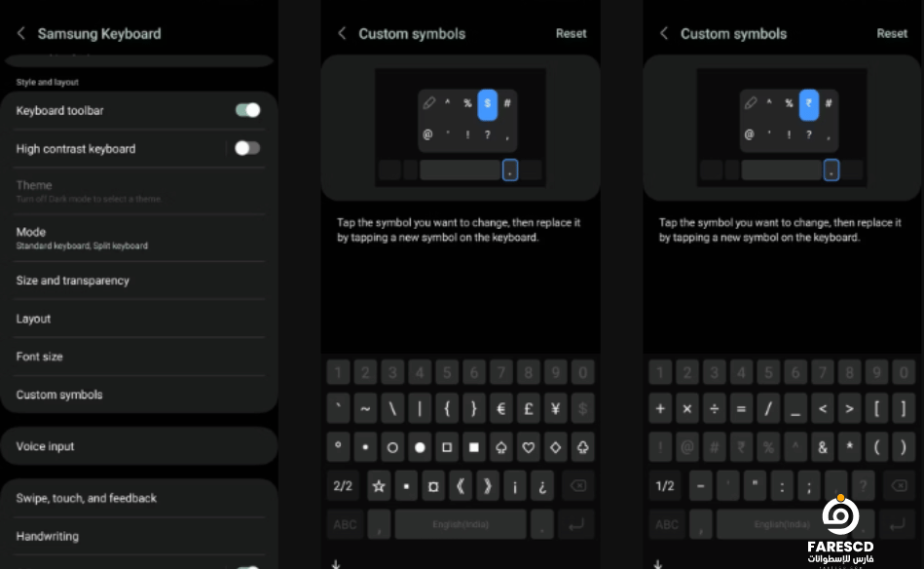The height and width of the screenshot is (569, 924).
Task: Tap the inverted question mark key
Action: [542, 486]
